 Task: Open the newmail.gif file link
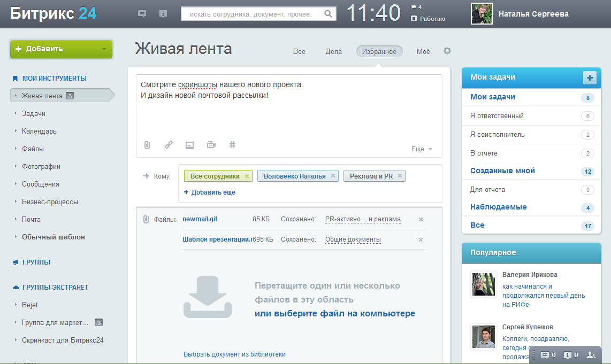(200, 219)
